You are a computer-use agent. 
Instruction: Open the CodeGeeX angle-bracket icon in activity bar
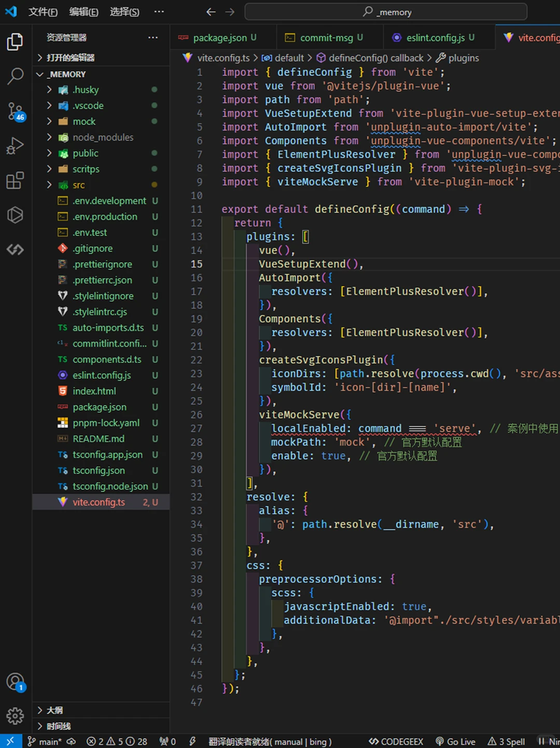(x=15, y=249)
